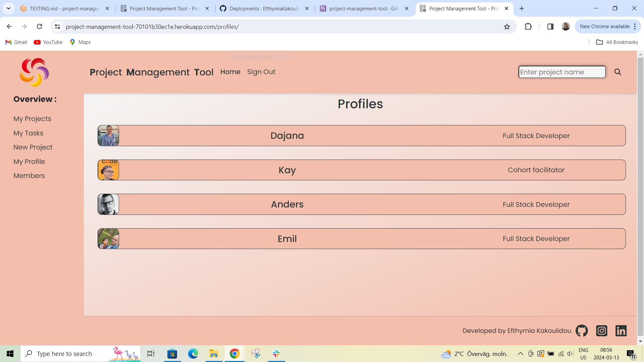The image size is (644, 362).
Task: Expand hidden icons in the system tray
Action: click(x=520, y=353)
